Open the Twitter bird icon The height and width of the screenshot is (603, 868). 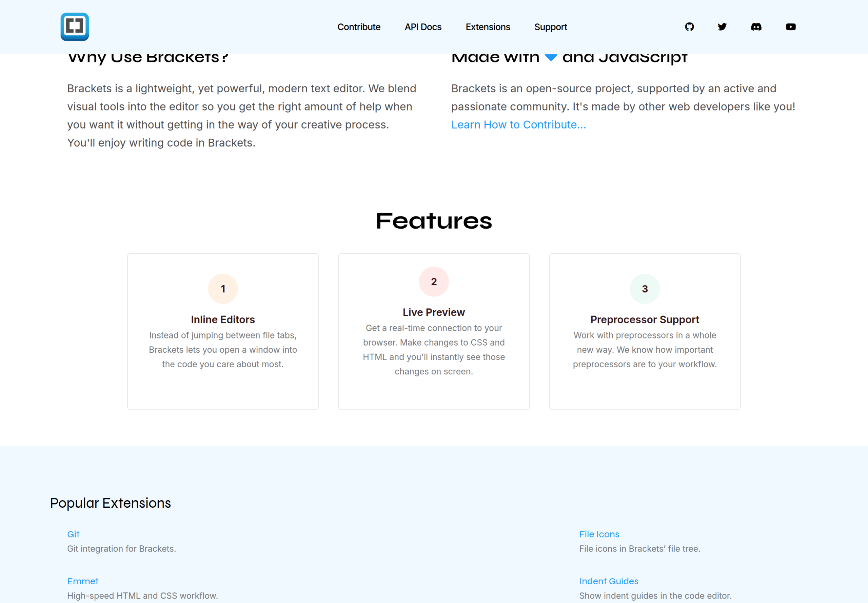722,27
